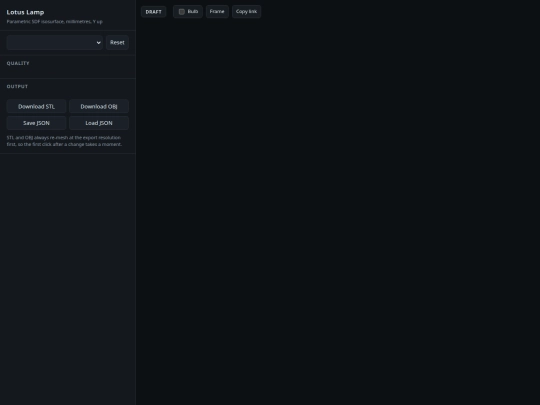Select the Lotus Lamp title text
540x405 pixels.
pyautogui.click(x=25, y=12)
